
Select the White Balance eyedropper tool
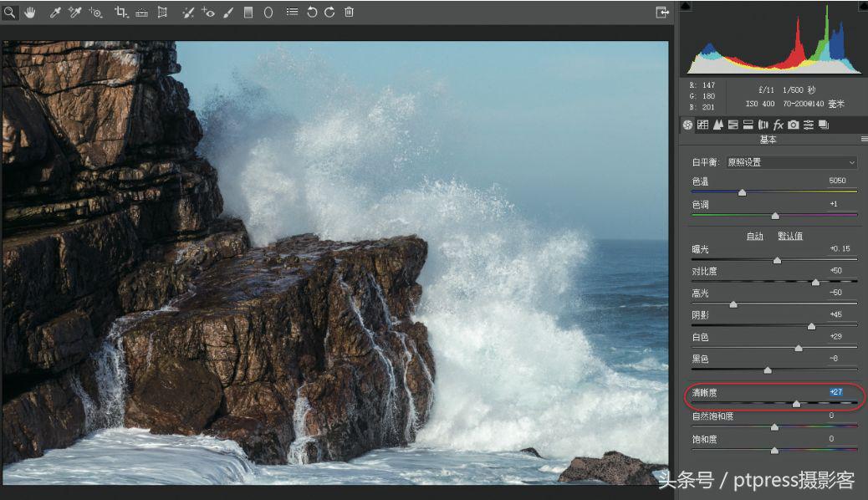click(x=55, y=13)
